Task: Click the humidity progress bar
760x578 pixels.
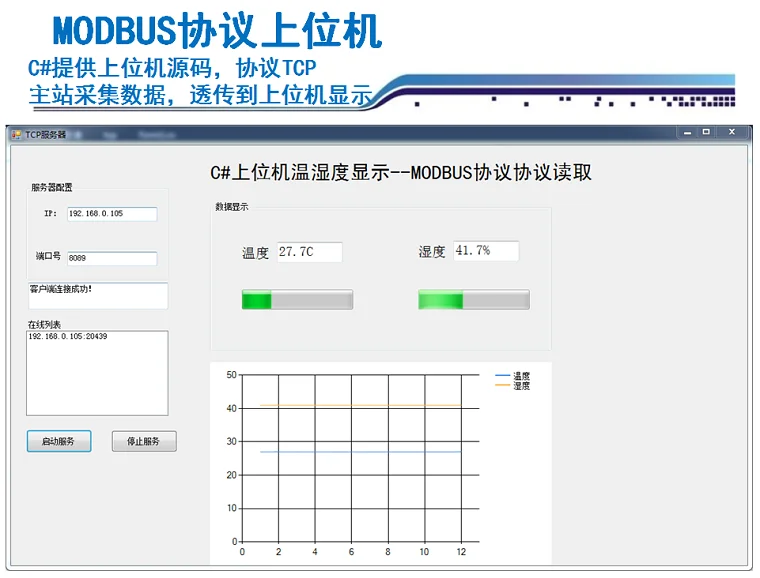Action: pyautogui.click(x=474, y=299)
